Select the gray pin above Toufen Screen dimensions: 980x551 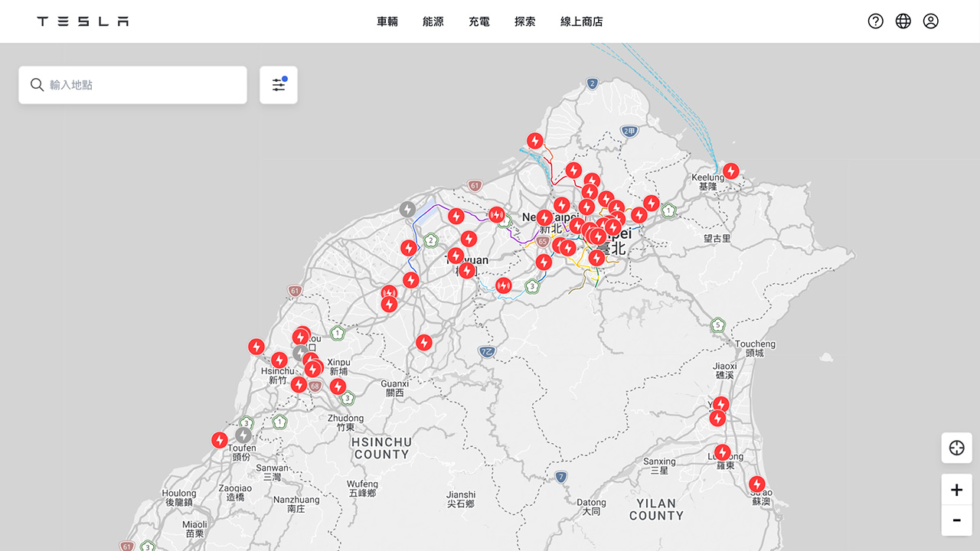pos(243,435)
